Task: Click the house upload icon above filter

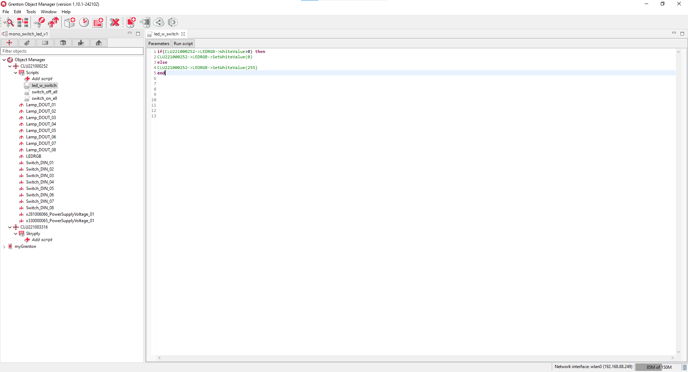Action: click(98, 43)
